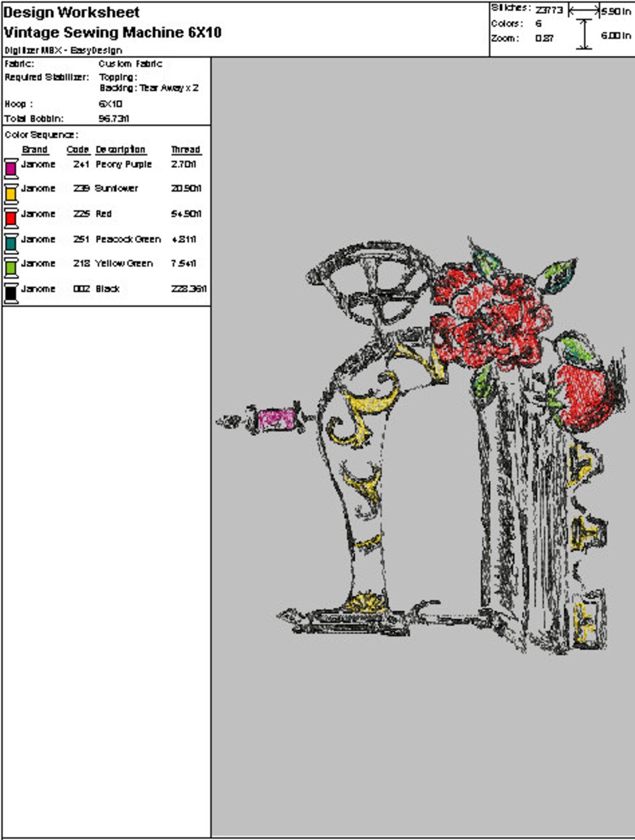Expand the Color Sequence section
635x840 pixels.
(41, 134)
